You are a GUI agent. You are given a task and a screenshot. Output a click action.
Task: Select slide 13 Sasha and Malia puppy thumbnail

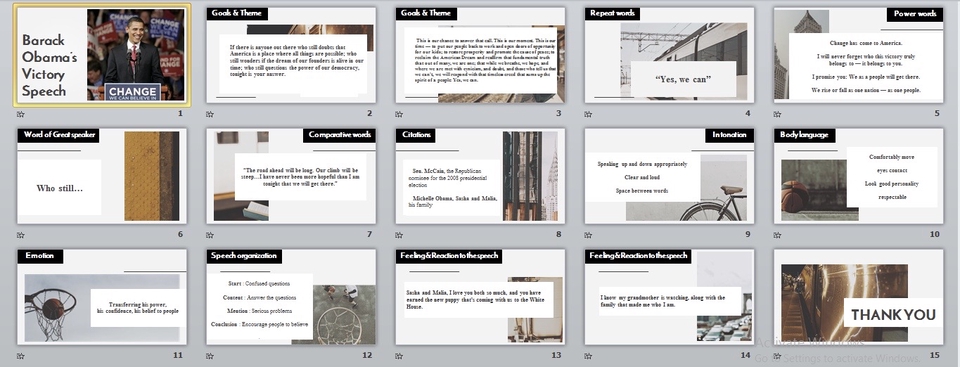click(480, 297)
